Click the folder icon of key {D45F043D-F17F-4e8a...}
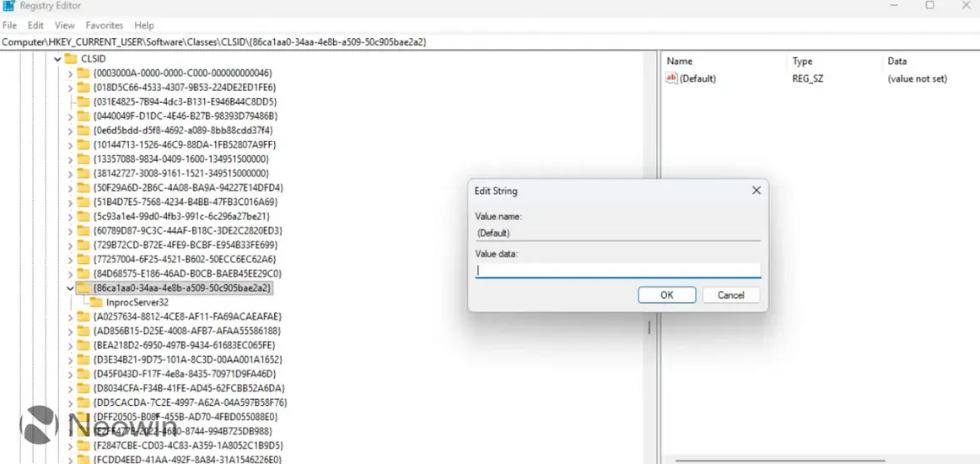Viewport: 980px width, 464px height. point(83,374)
